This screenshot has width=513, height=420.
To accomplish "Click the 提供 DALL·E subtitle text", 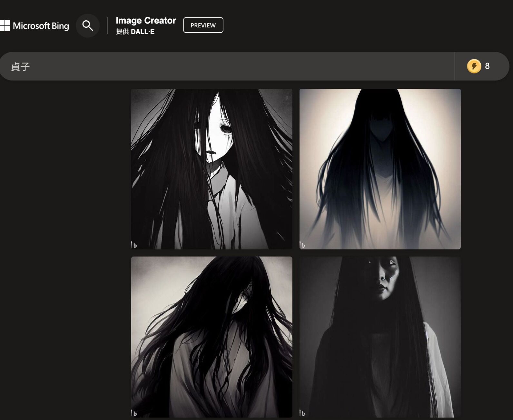I will (x=135, y=32).
